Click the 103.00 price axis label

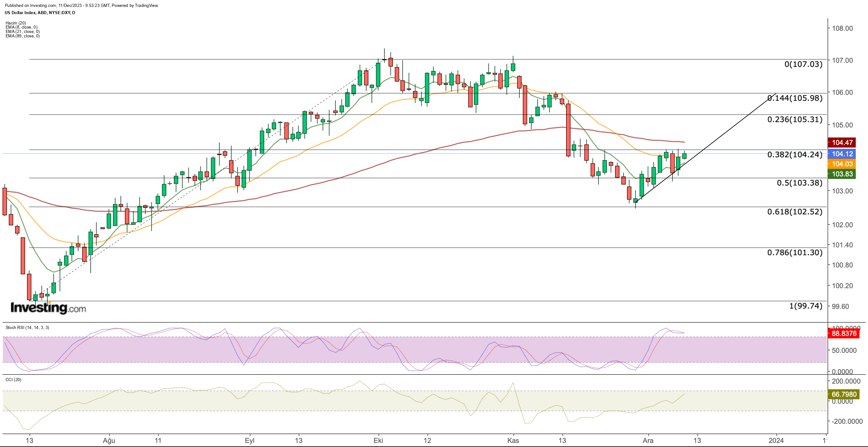[x=842, y=191]
